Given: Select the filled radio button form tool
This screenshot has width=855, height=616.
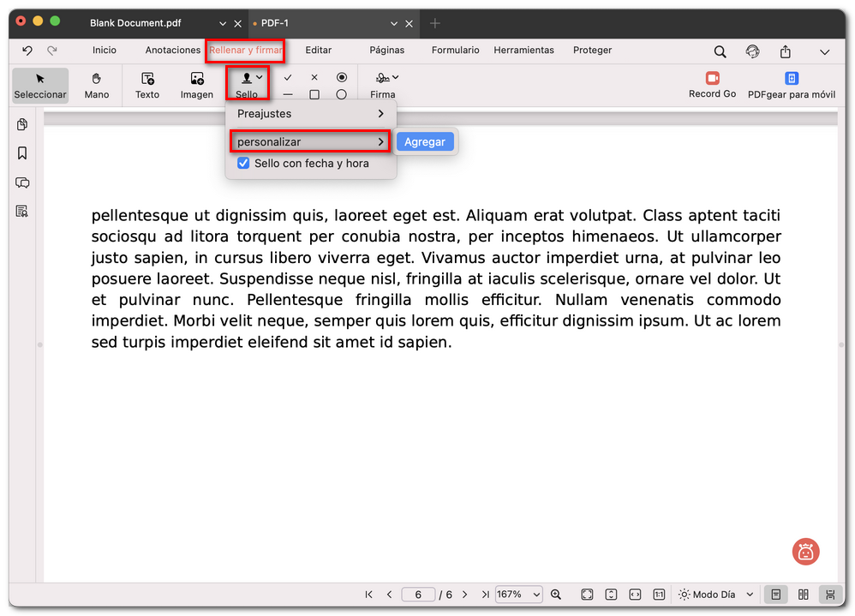Looking at the screenshot, I should tap(342, 77).
